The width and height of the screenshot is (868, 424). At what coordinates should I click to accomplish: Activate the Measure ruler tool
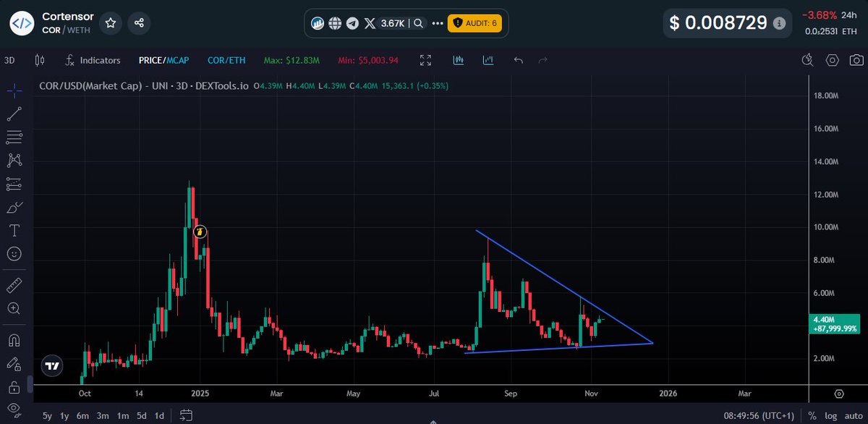(x=14, y=284)
